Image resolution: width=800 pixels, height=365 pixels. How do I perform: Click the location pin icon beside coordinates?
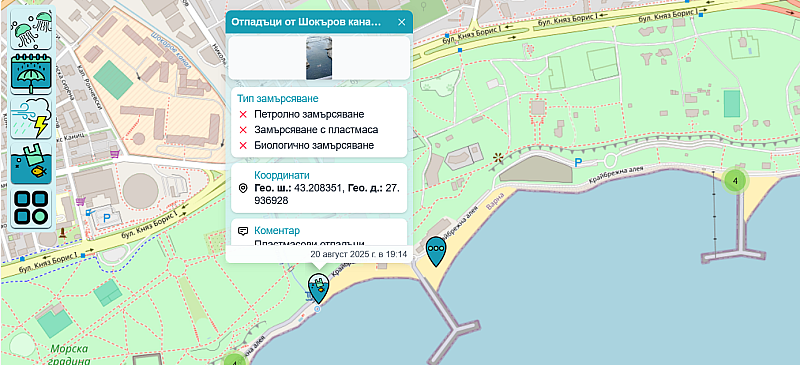click(243, 188)
